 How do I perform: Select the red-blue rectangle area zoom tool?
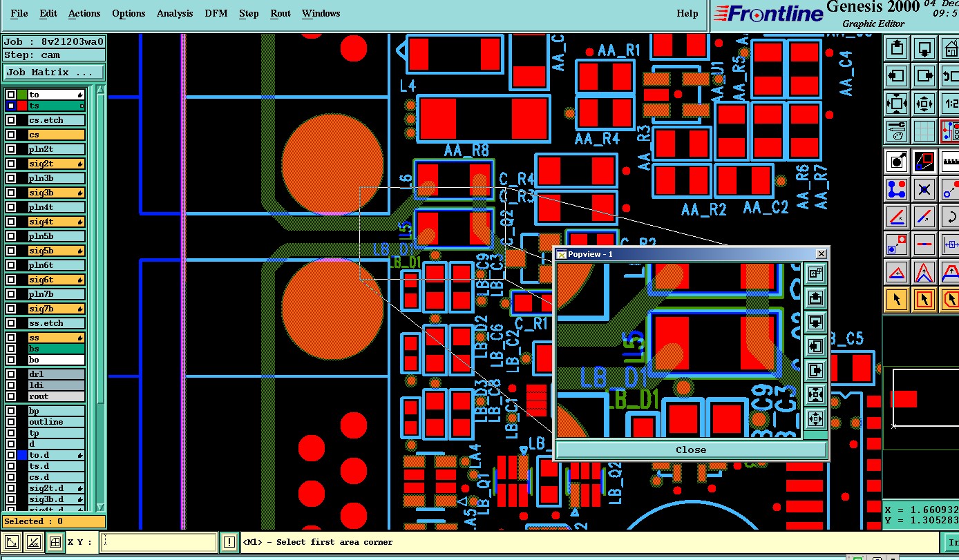924,162
